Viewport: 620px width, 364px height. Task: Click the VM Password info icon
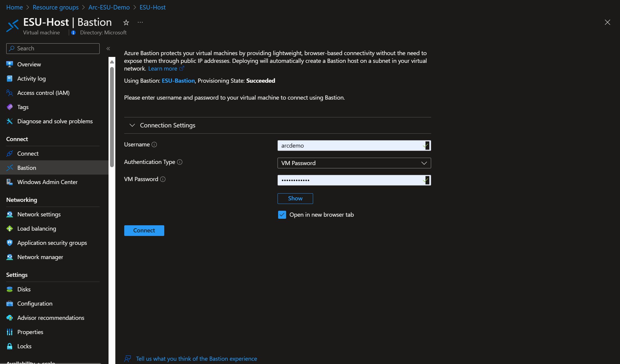(x=163, y=179)
